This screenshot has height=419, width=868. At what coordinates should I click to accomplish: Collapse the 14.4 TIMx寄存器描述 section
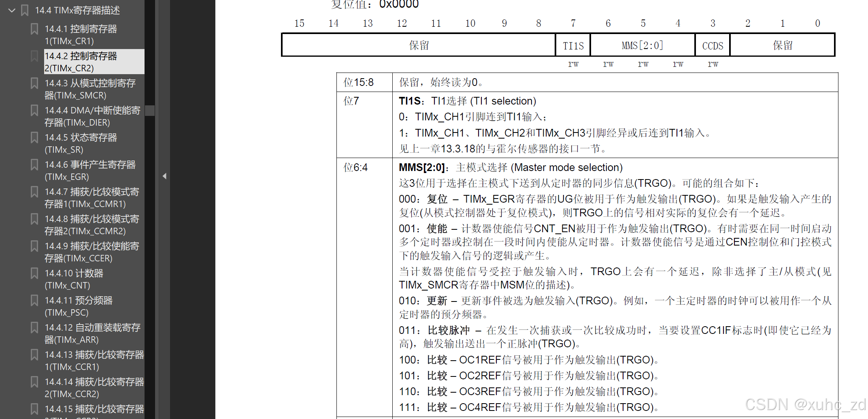[x=12, y=10]
